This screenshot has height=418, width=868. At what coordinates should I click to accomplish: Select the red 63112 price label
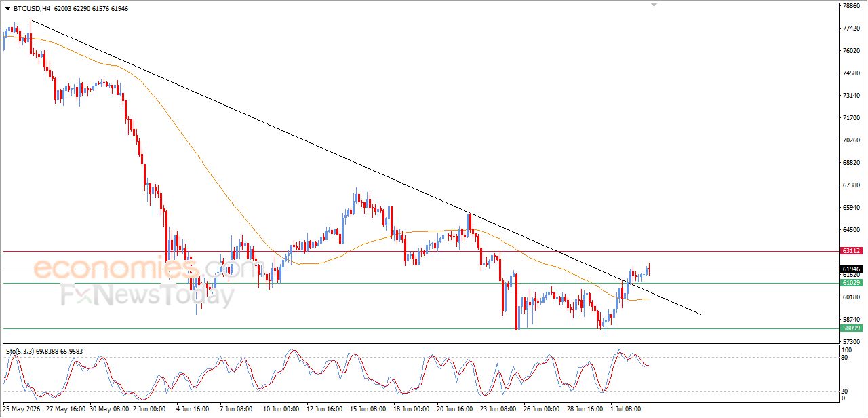851,251
